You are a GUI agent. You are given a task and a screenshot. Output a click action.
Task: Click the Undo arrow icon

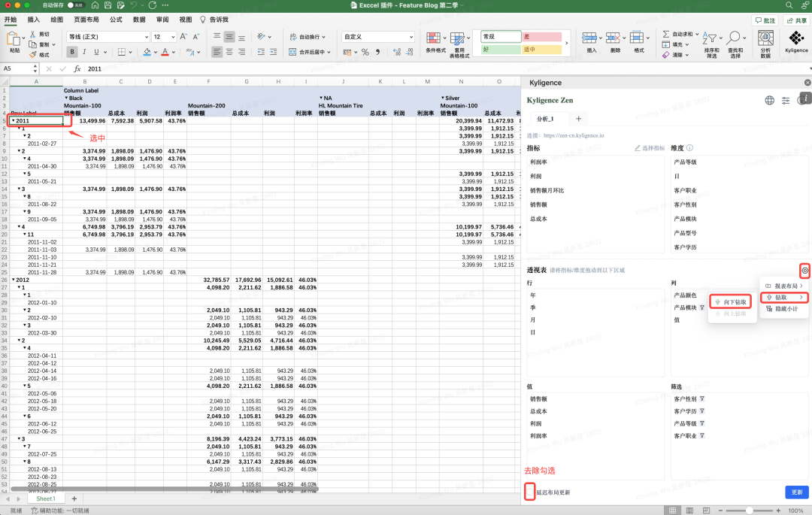coord(134,5)
